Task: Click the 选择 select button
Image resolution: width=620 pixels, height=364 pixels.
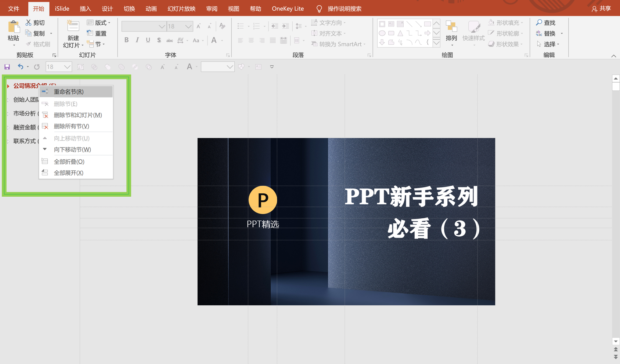Action: pyautogui.click(x=548, y=44)
